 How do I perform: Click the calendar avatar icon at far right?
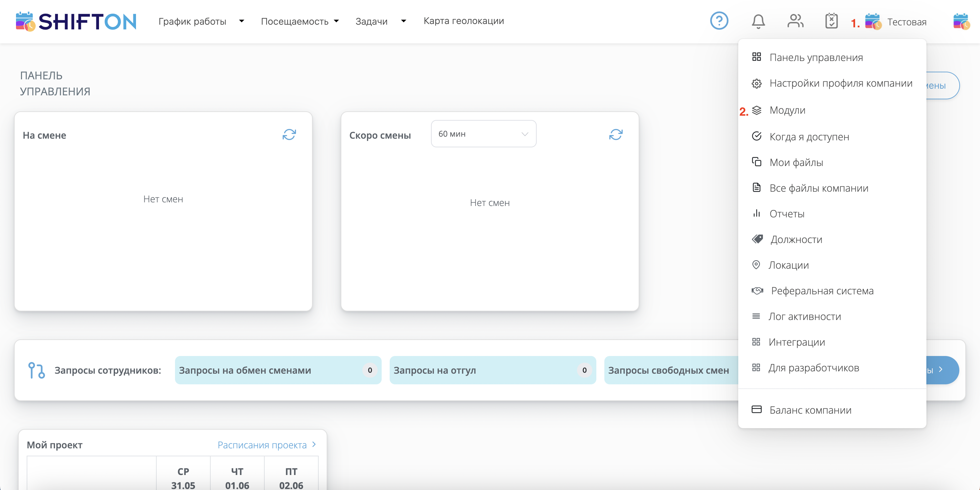point(961,21)
